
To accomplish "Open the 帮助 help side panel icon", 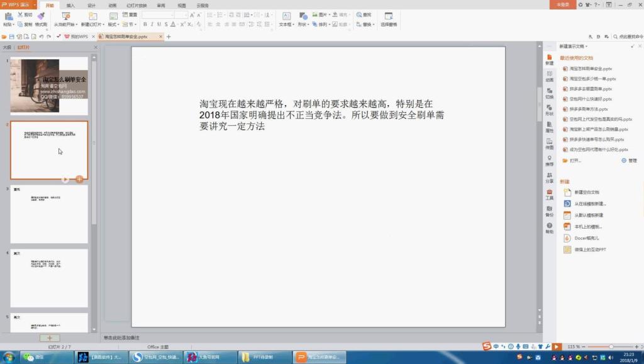I will point(549,228).
